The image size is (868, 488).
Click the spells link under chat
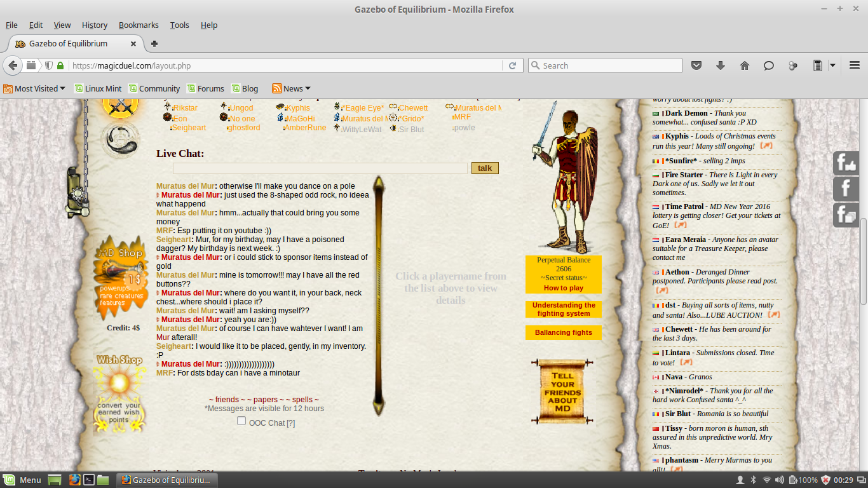pos(303,400)
